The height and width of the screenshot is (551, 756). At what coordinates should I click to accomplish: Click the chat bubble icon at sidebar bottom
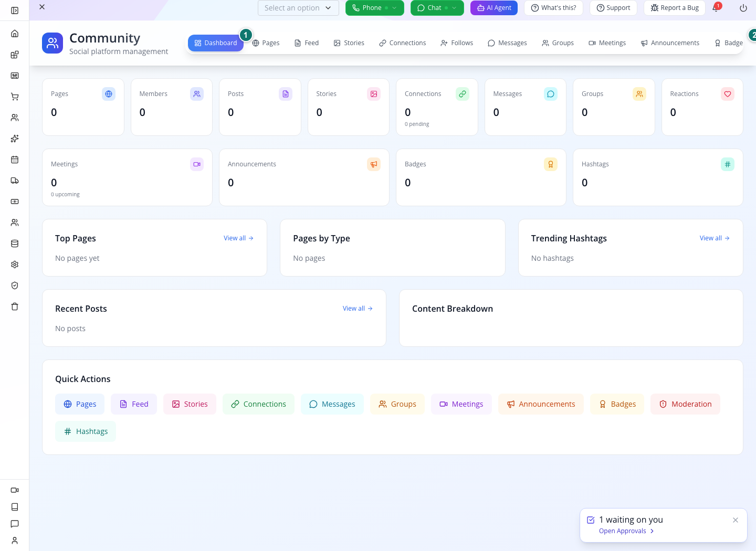click(x=15, y=524)
